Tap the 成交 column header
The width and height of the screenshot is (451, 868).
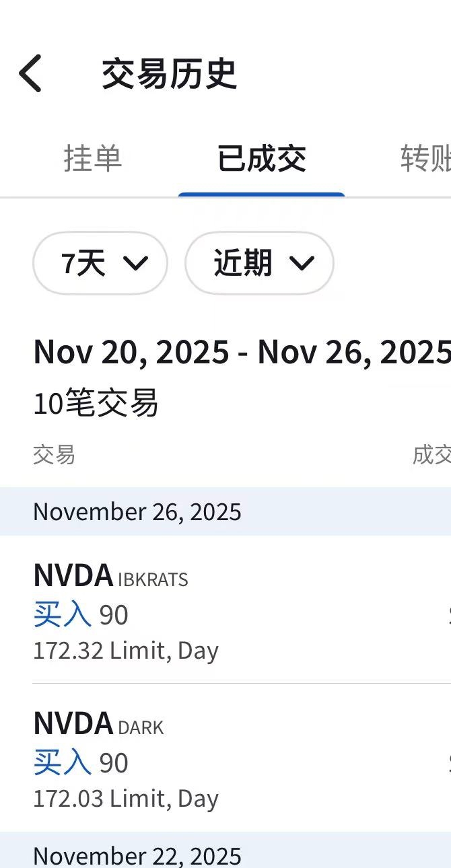coord(432,456)
